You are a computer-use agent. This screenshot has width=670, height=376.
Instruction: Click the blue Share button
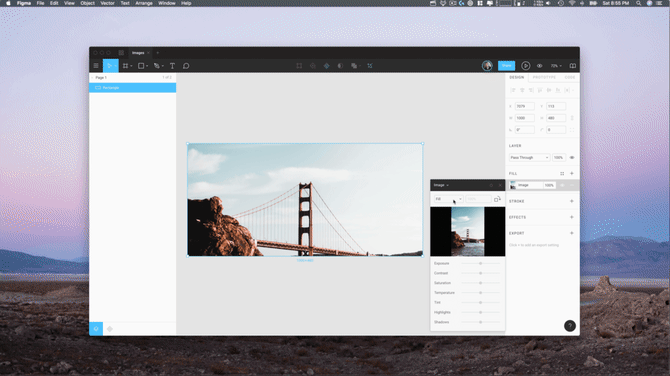[x=506, y=66]
